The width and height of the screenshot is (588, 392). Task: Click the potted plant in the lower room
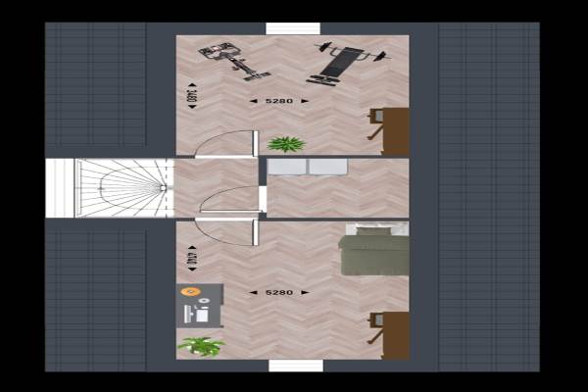pyautogui.click(x=201, y=346)
